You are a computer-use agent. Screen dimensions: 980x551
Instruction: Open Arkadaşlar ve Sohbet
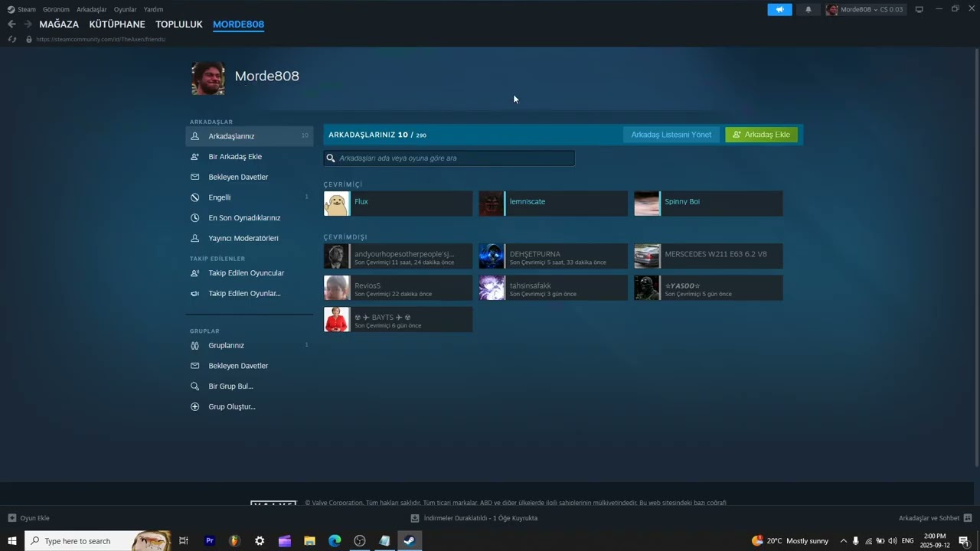(935, 518)
